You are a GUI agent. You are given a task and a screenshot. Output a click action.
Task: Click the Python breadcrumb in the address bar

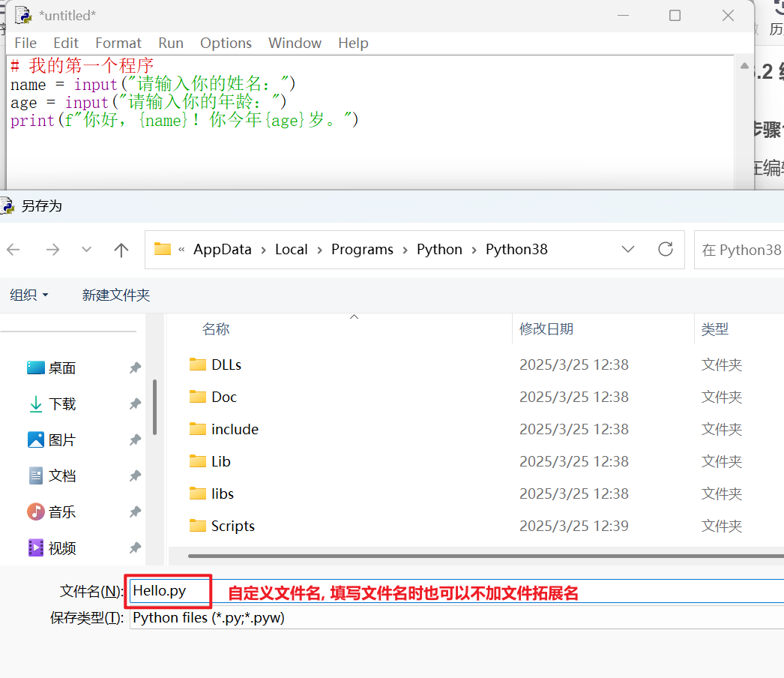439,249
